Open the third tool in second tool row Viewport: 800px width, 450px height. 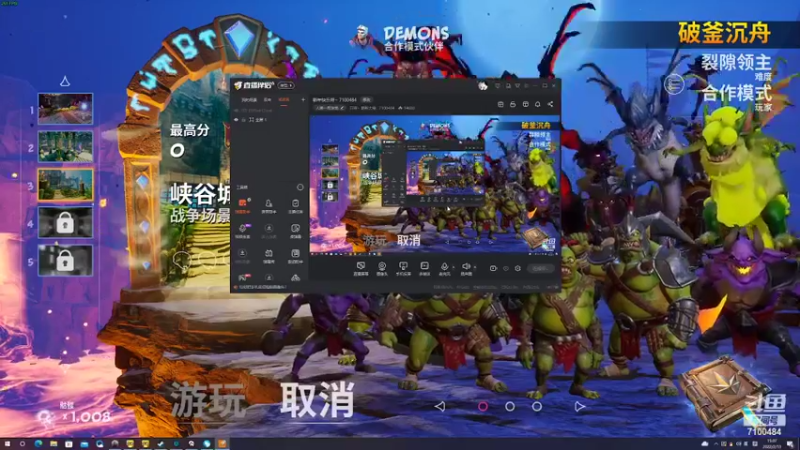pyautogui.click(x=295, y=231)
